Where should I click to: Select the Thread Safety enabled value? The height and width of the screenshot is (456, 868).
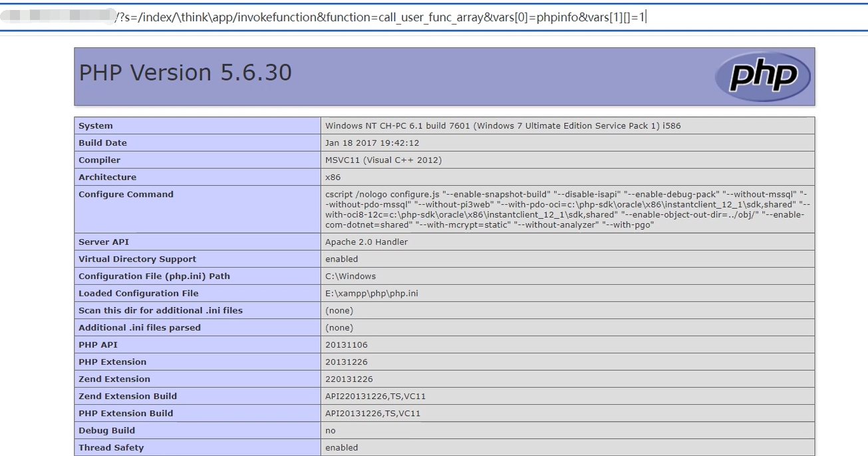pyautogui.click(x=342, y=448)
